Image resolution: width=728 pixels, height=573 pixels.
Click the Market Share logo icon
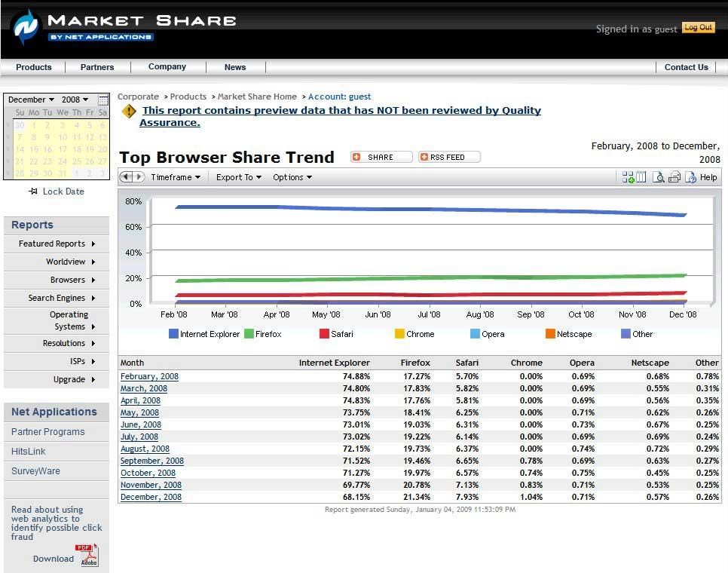[x=26, y=27]
